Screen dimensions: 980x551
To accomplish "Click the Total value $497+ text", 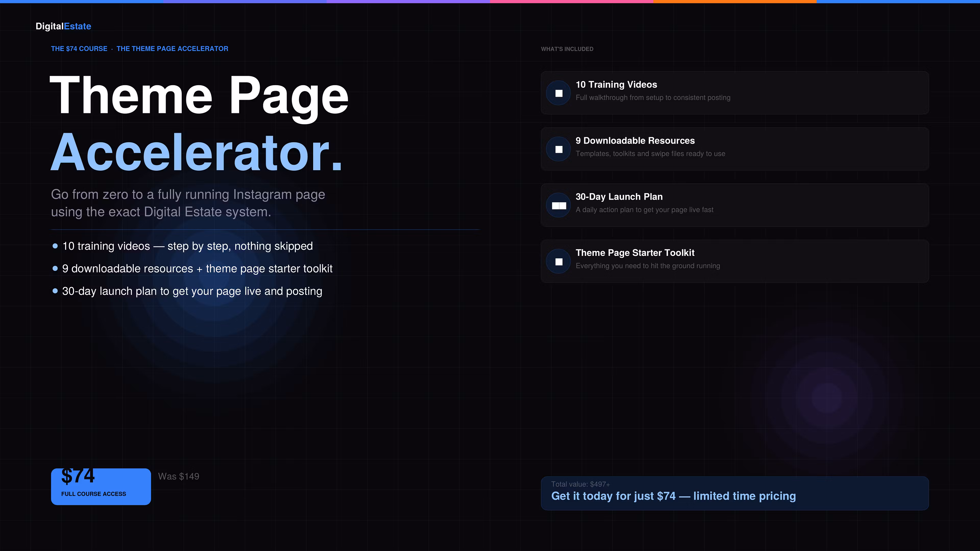I will click(x=580, y=484).
